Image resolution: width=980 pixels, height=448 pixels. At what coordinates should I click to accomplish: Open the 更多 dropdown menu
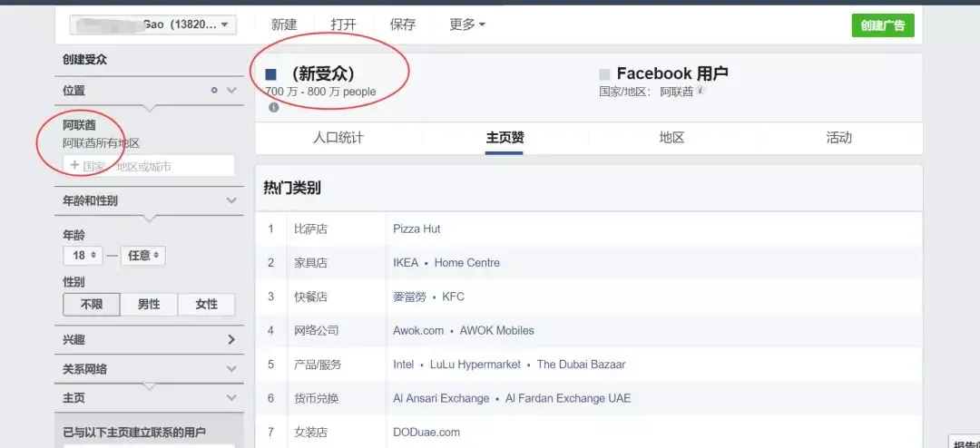click(467, 25)
